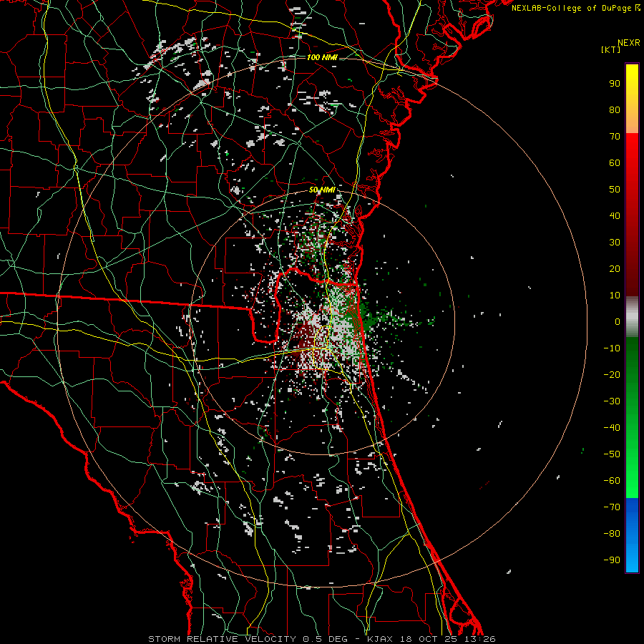Click the 10 value on velocity scale

pos(615,296)
